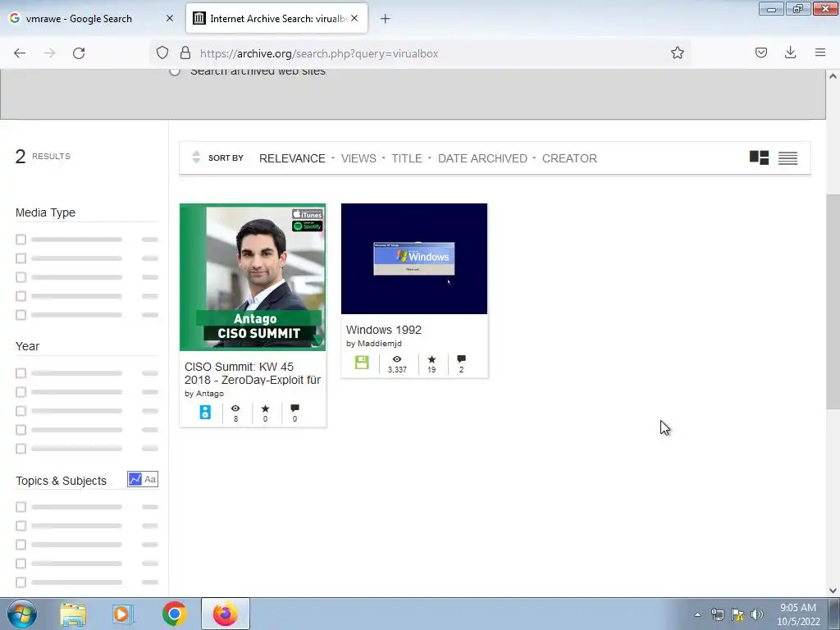This screenshot has height=630, width=840.
Task: Open the Action Center flag tray icon
Action: click(737, 614)
